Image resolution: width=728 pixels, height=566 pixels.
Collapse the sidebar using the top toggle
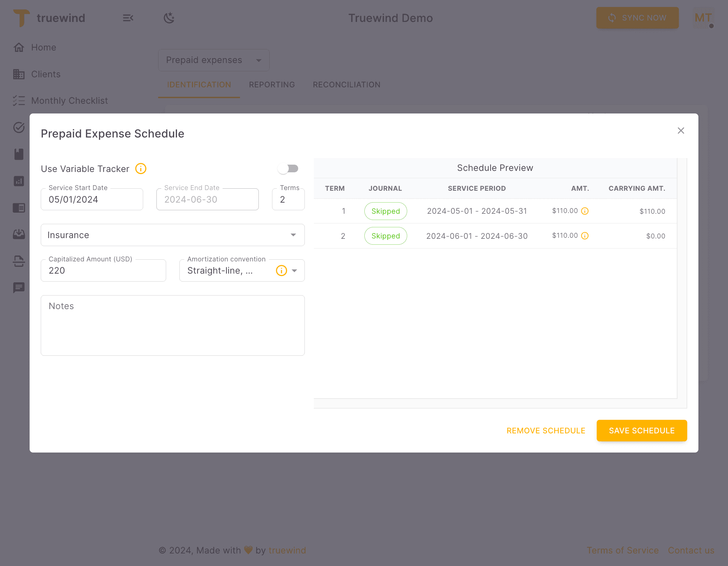pyautogui.click(x=128, y=18)
